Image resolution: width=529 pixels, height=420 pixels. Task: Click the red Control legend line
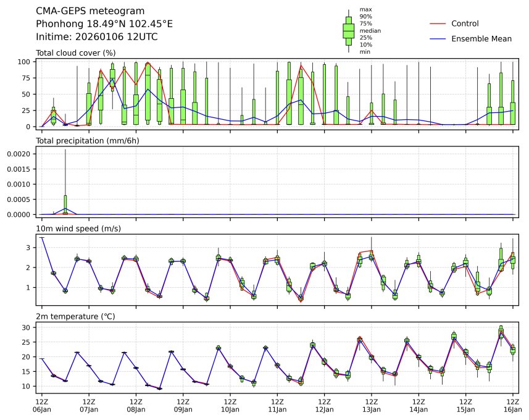pyautogui.click(x=436, y=23)
